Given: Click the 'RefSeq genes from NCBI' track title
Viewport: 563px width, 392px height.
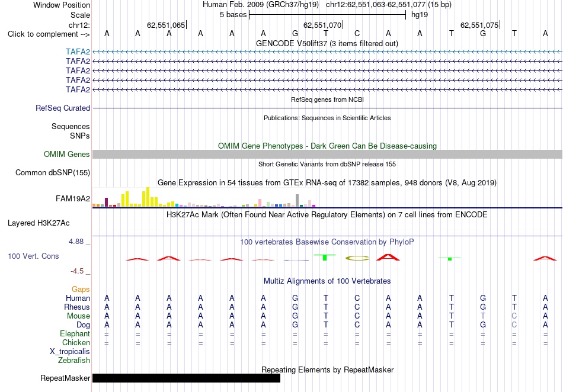Looking at the screenshot, I should [328, 99].
